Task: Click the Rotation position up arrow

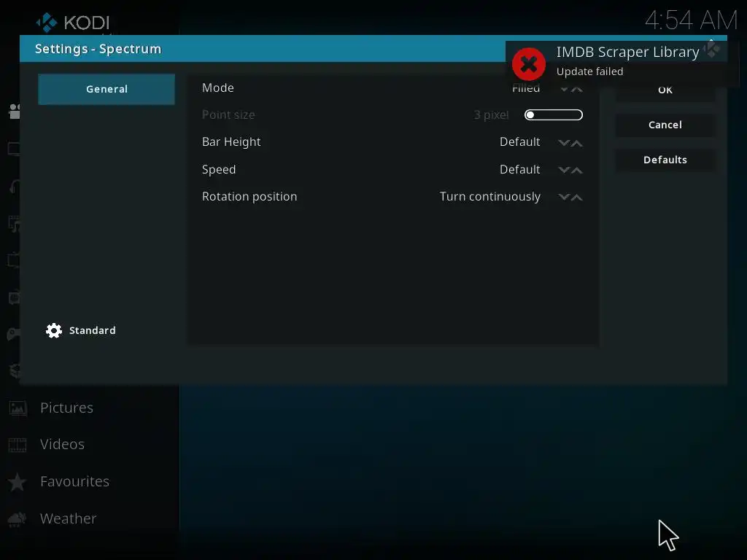Action: pyautogui.click(x=577, y=197)
